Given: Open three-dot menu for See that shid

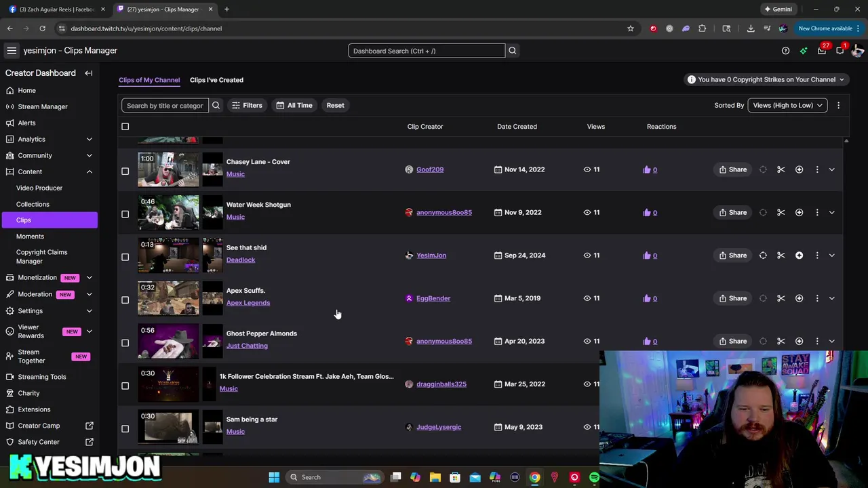Looking at the screenshot, I should [x=817, y=256].
